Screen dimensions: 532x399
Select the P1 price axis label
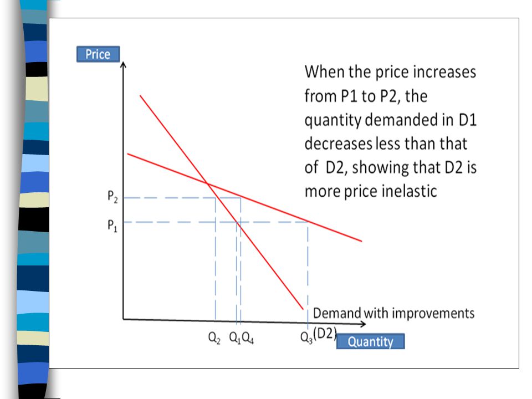112,226
